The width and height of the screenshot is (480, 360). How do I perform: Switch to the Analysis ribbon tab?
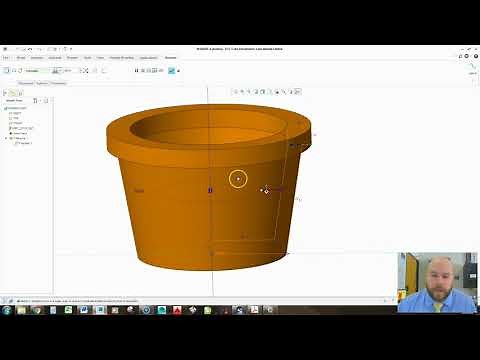point(37,58)
